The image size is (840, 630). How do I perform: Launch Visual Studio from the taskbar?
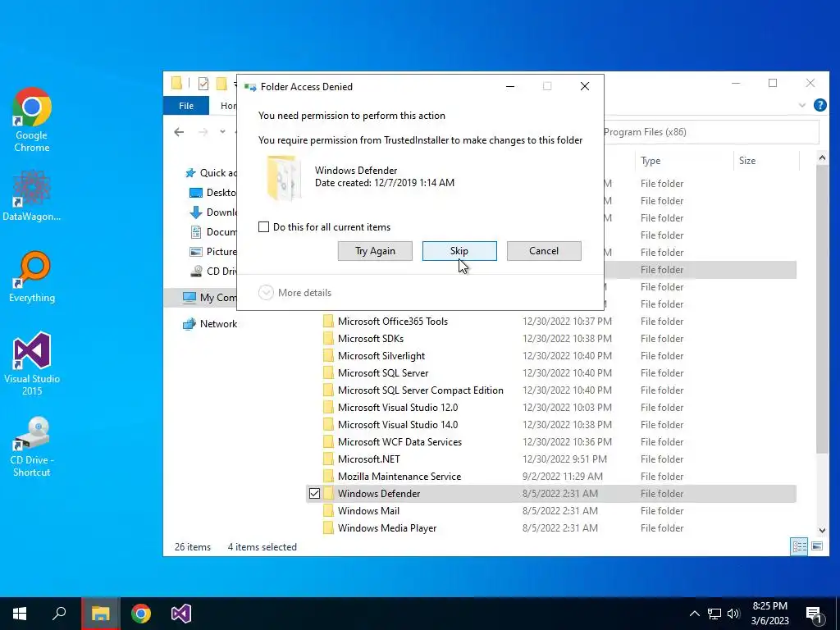(x=181, y=614)
